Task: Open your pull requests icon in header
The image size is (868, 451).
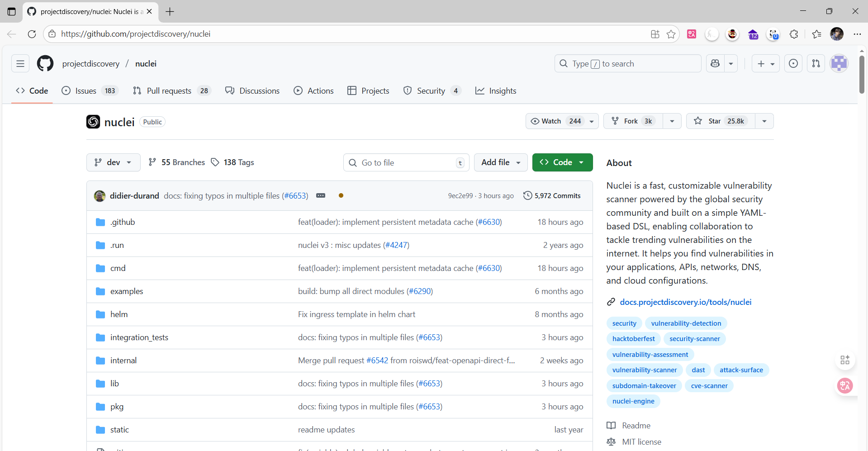Action: tap(816, 64)
